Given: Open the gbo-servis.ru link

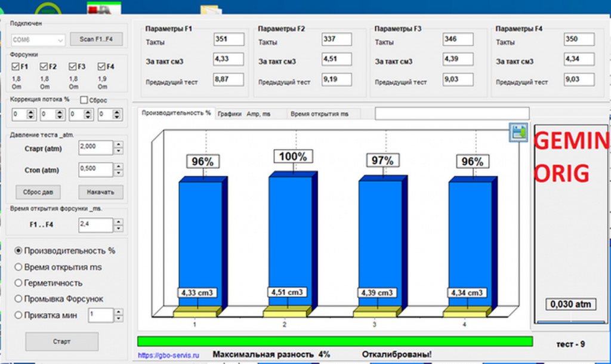Looking at the screenshot, I should tap(168, 356).
